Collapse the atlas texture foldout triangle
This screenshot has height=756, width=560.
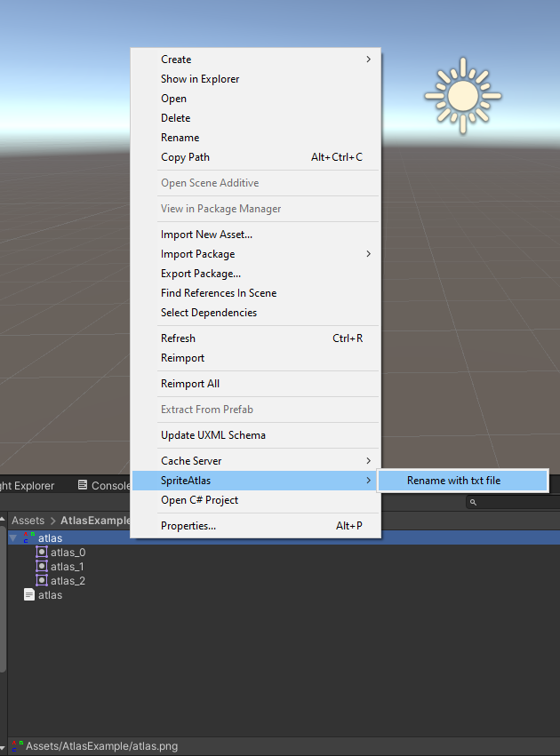coord(13,538)
